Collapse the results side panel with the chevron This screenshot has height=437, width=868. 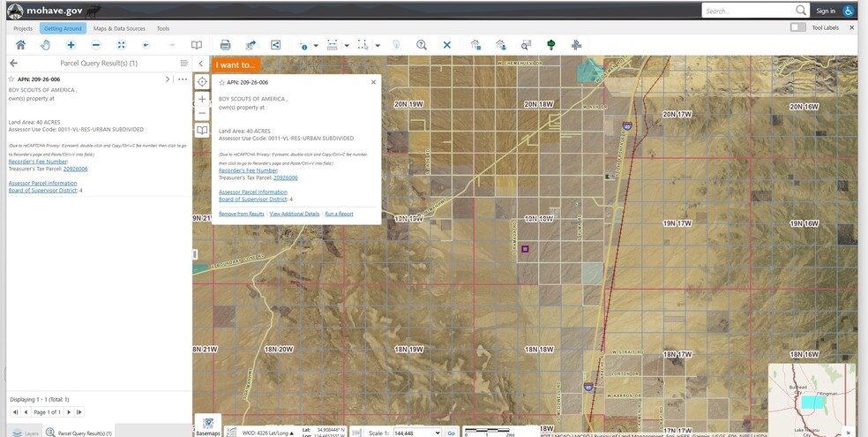click(201, 64)
